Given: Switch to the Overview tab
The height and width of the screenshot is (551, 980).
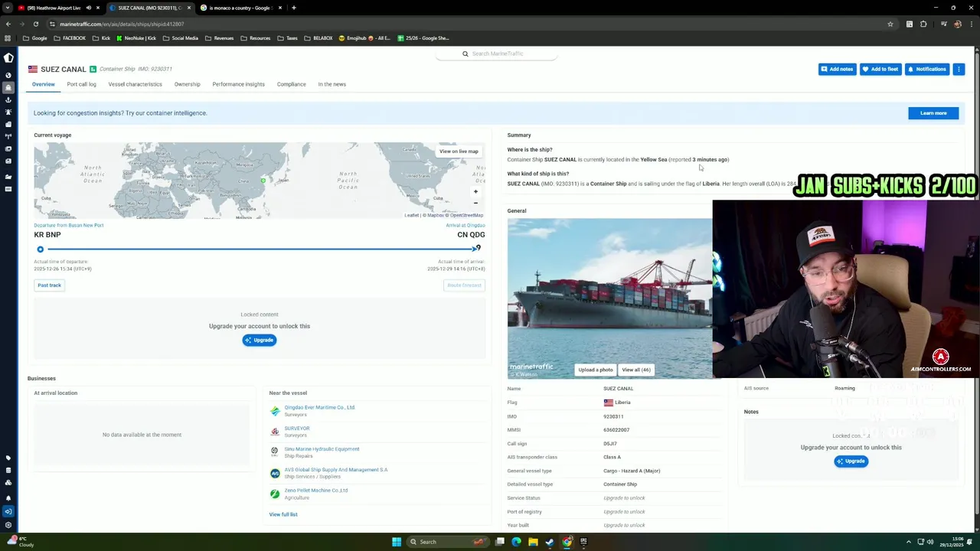Looking at the screenshot, I should (x=44, y=84).
